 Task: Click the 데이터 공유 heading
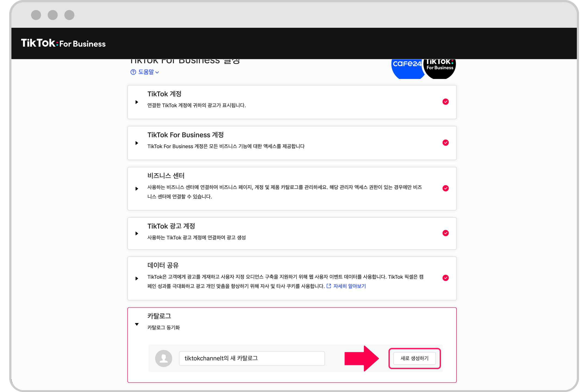pos(163,265)
